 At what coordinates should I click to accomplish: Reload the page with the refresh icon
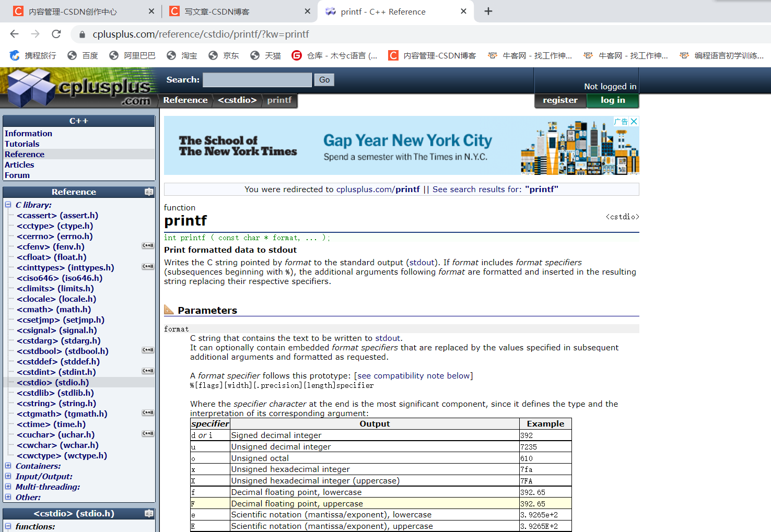click(x=56, y=34)
